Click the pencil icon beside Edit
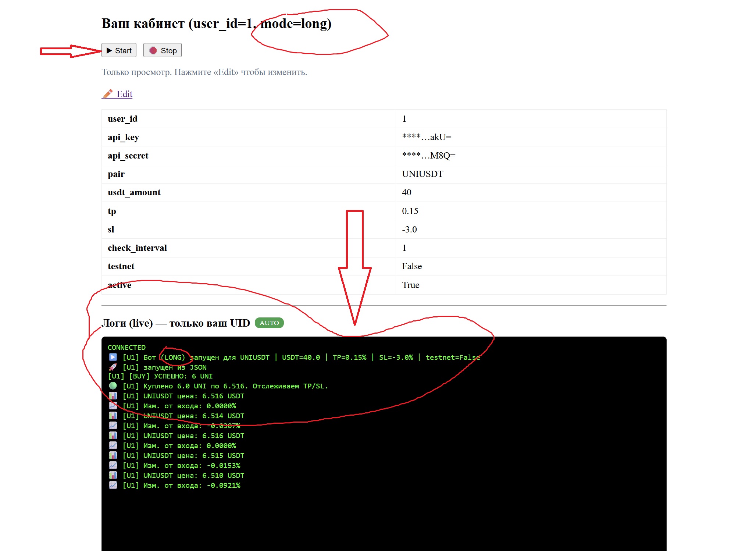 pos(108,94)
